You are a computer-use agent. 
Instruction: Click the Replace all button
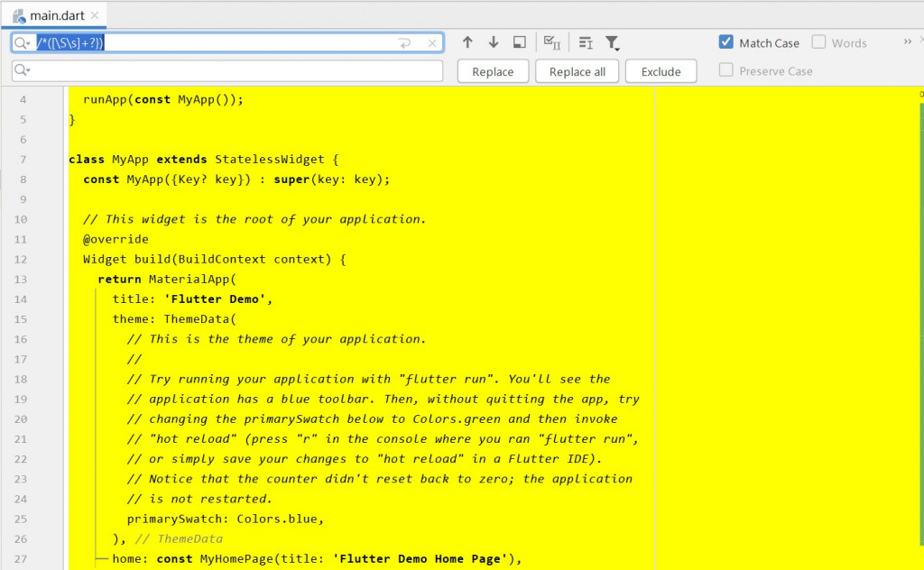577,71
